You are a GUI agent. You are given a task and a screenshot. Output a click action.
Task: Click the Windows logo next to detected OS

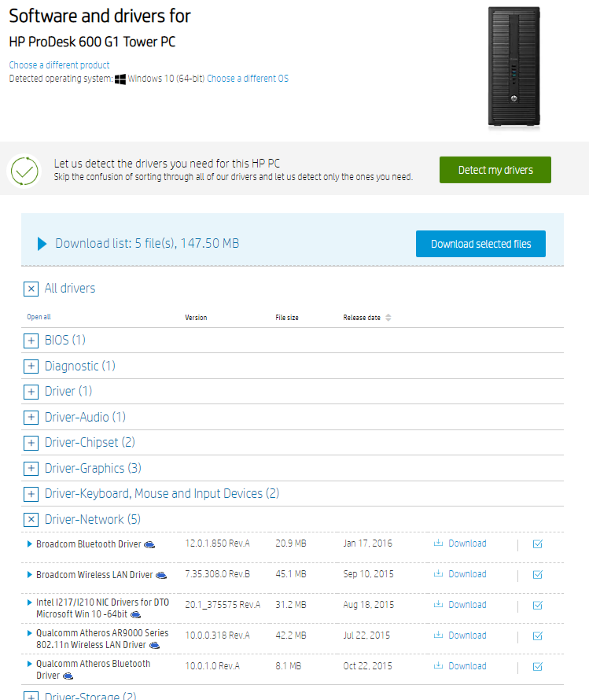(120, 79)
